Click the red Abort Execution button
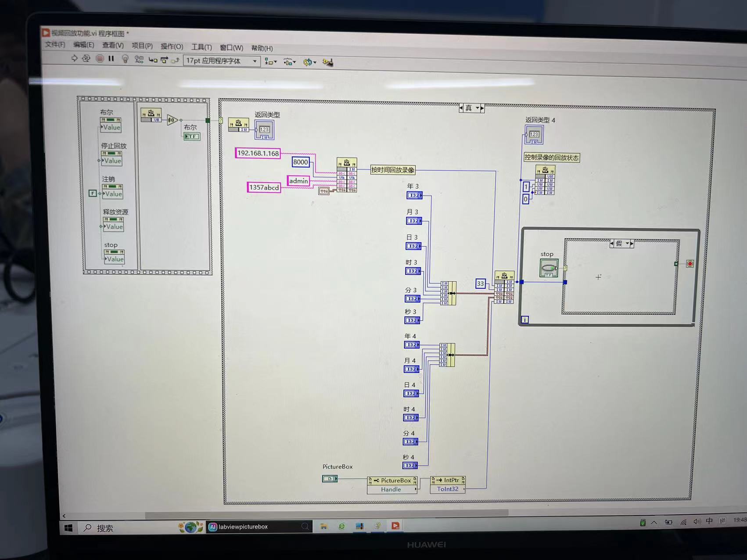 [100, 58]
